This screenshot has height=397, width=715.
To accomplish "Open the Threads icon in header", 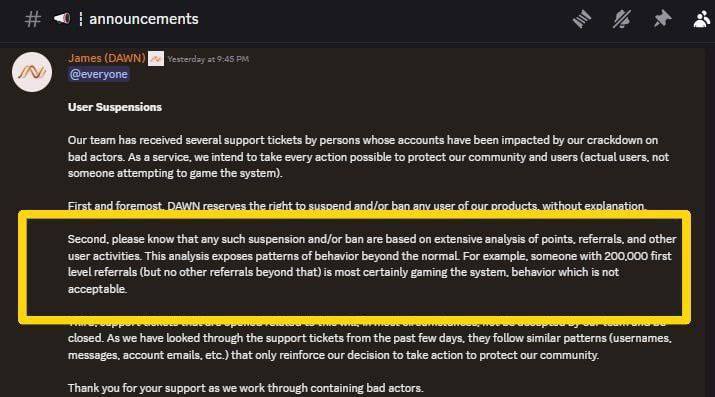I will [x=582, y=19].
